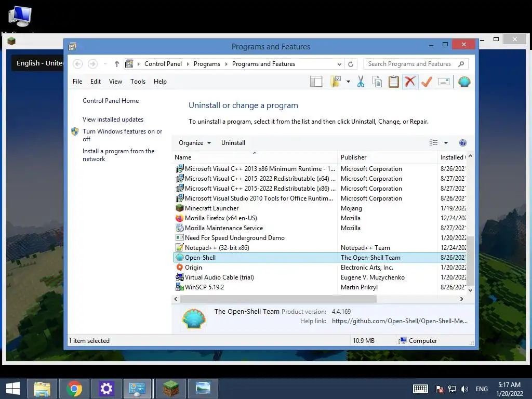
Task: Click the on-screen keyboard tray icon
Action: 420,389
